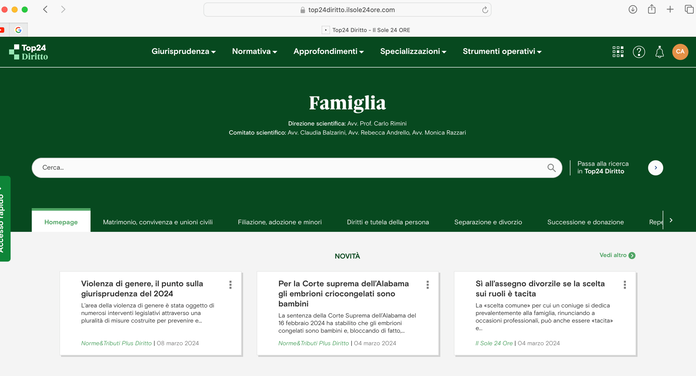Open Violenza di genere article title

coord(142,289)
